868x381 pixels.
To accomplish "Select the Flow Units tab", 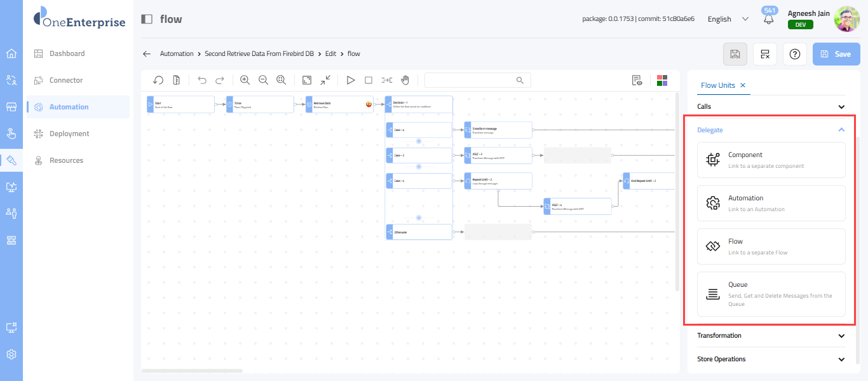I will (717, 85).
